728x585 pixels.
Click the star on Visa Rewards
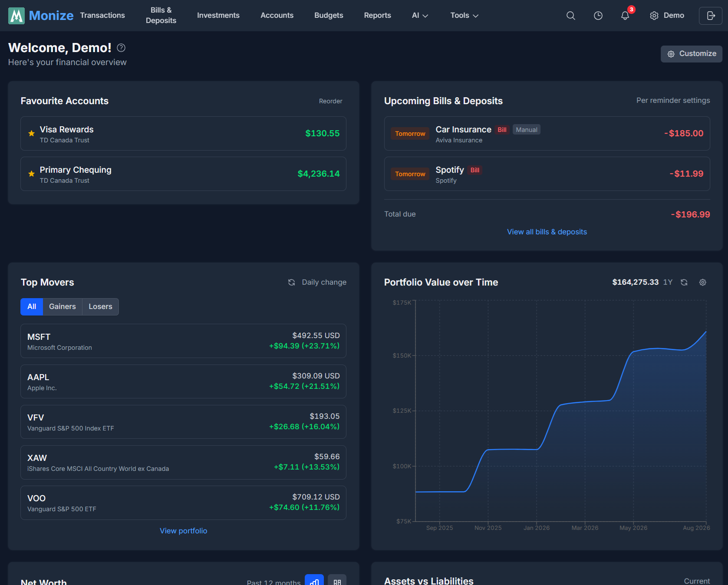[31, 134]
